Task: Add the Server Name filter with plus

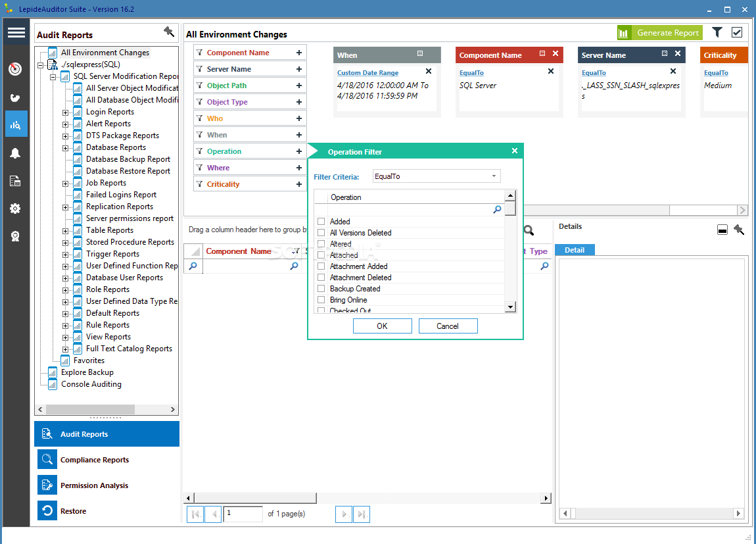Action: coord(299,69)
